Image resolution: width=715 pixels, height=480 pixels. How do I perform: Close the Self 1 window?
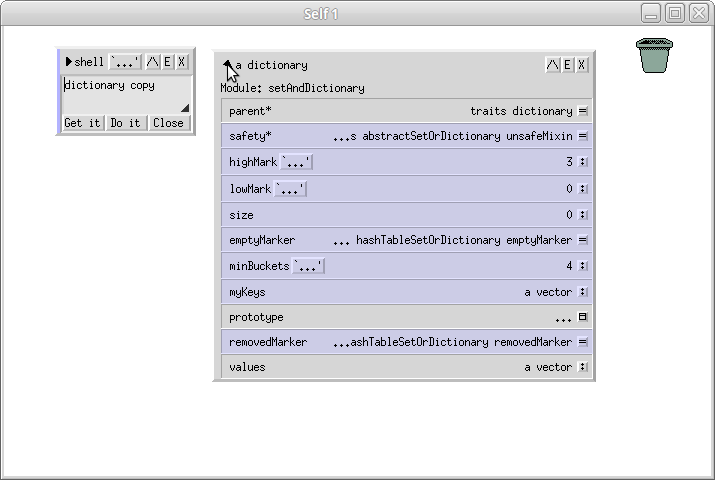[x=699, y=13]
